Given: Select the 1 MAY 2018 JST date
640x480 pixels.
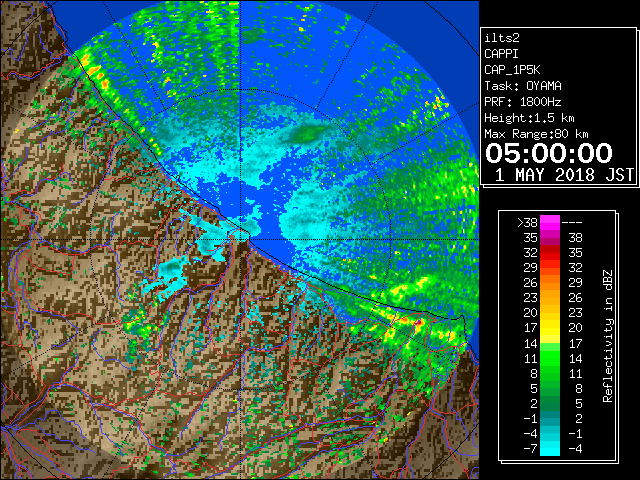Looking at the screenshot, I should [x=564, y=175].
